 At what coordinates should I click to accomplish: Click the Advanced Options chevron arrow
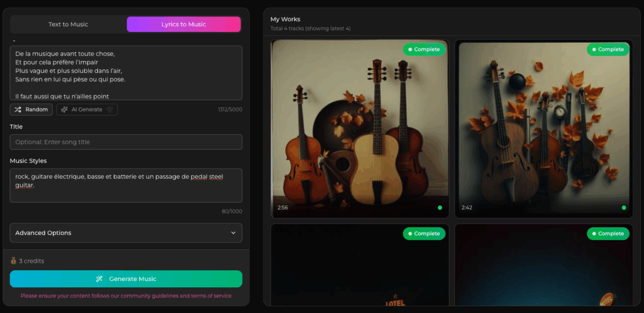click(233, 233)
